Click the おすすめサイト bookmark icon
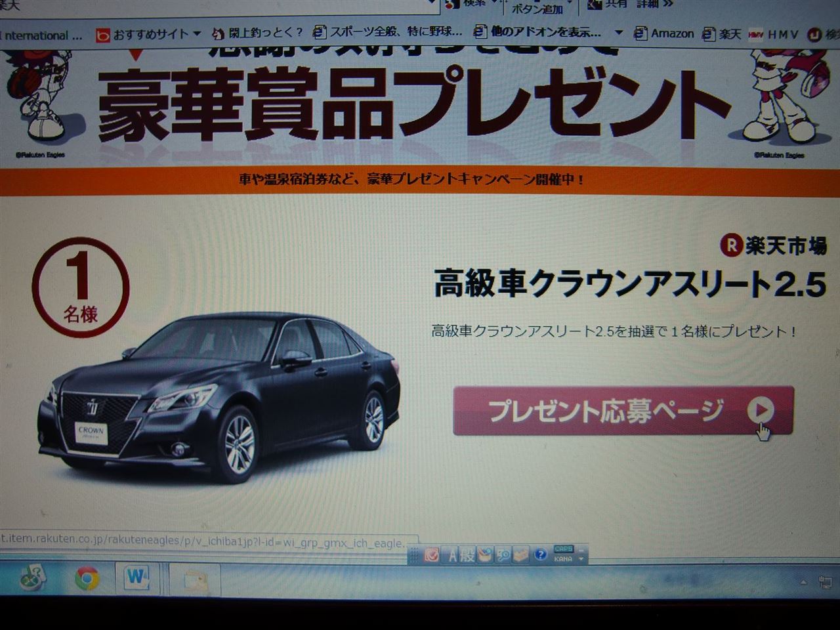 pos(103,35)
